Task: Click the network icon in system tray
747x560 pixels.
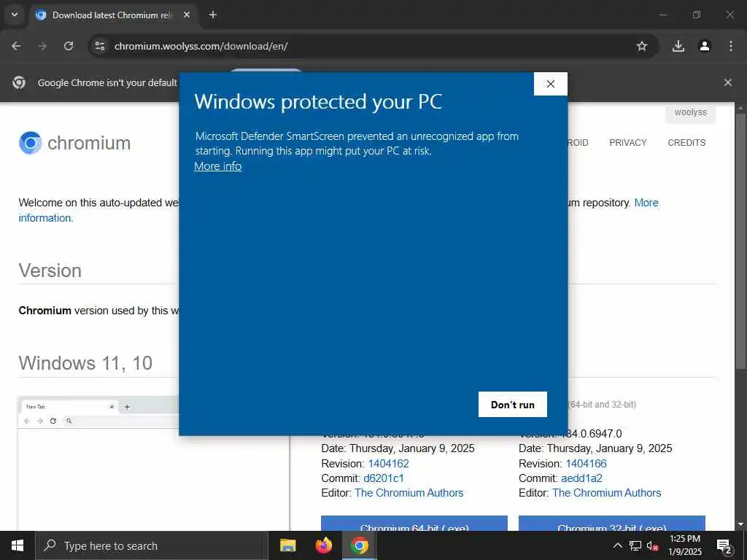Action: tap(635, 545)
